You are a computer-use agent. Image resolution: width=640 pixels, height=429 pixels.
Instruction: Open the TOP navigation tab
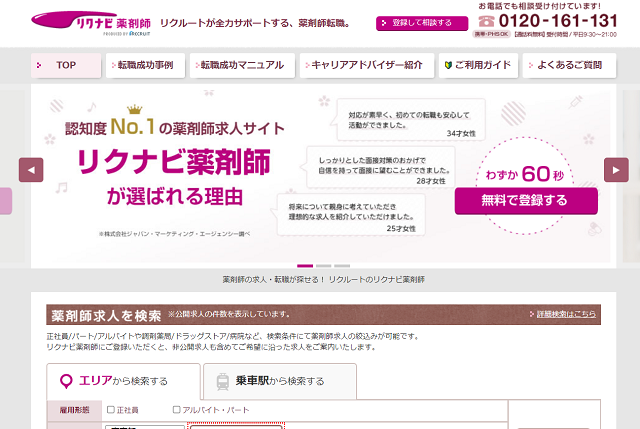66,65
